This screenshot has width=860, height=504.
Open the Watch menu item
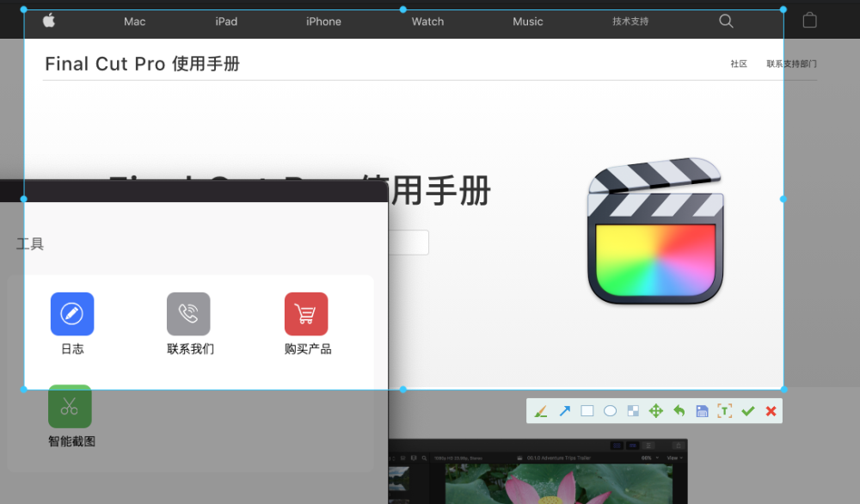427,22
